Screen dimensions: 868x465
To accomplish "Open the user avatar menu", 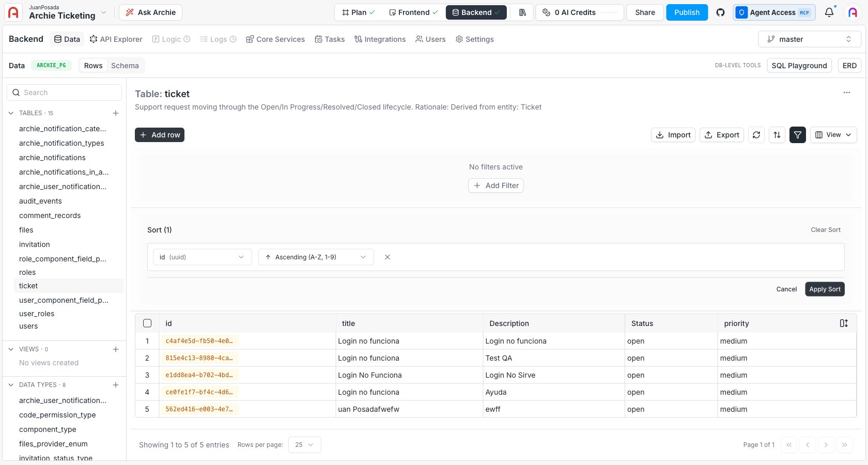I will coord(853,12).
